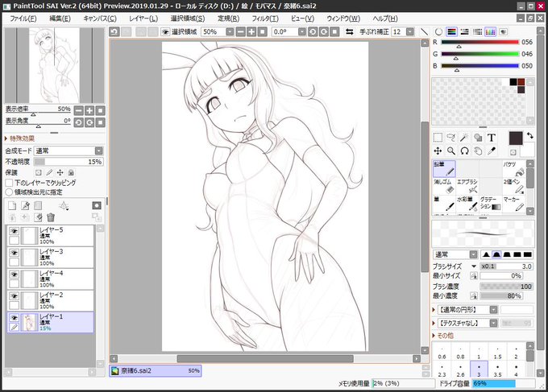Open the 編集 menu
Screen dimensions: 548x392
click(x=60, y=19)
